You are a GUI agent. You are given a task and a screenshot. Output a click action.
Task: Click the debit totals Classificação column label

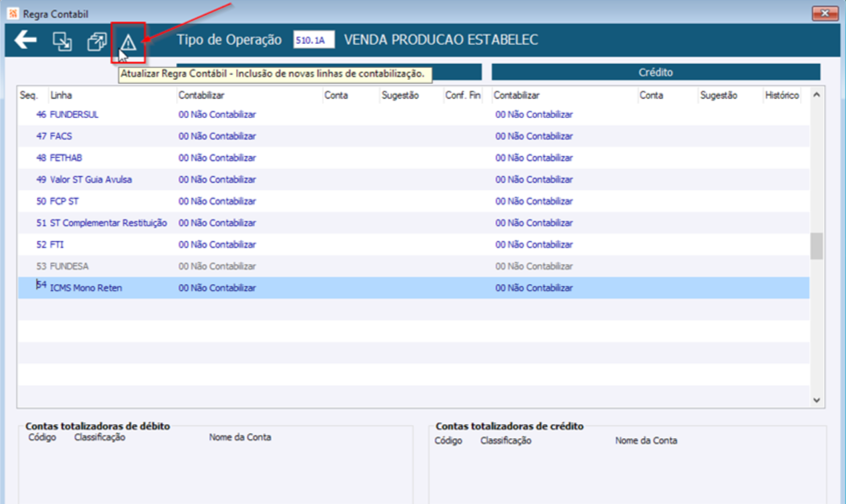(x=99, y=437)
